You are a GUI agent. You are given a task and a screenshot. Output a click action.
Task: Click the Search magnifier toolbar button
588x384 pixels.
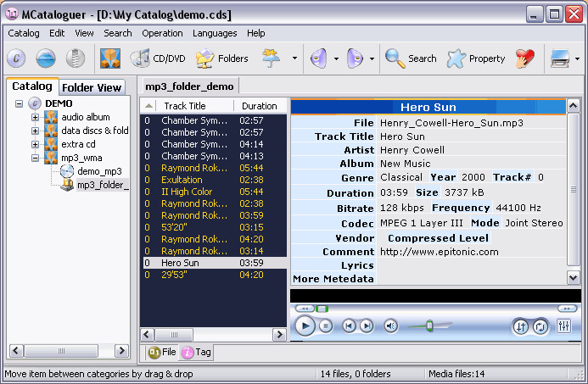pos(411,58)
